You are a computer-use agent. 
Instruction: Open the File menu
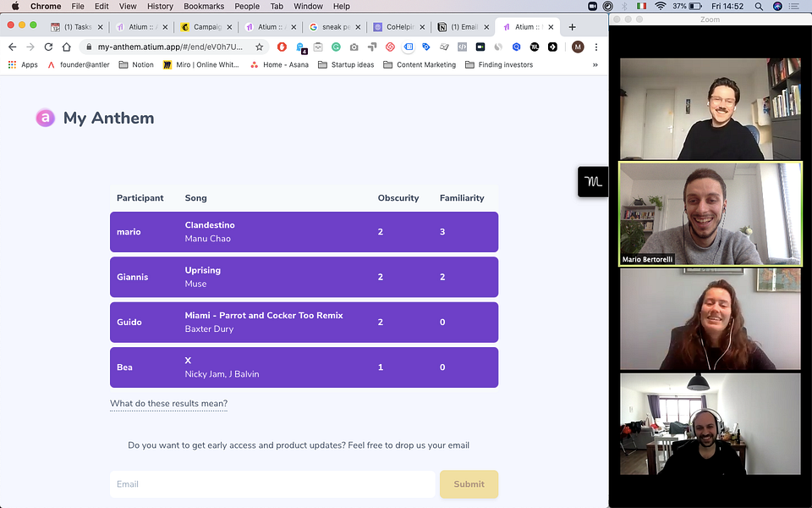tap(78, 6)
